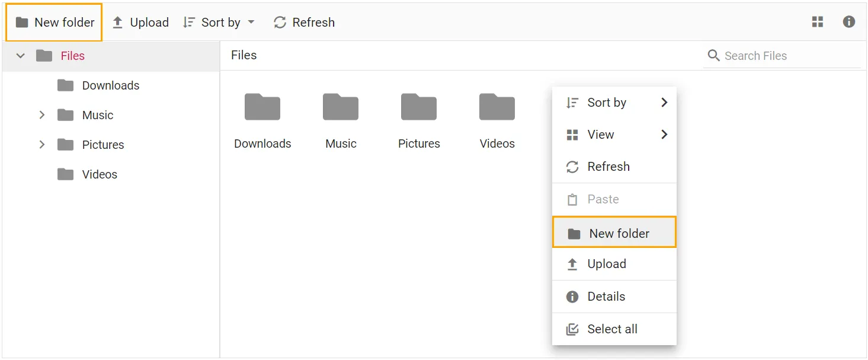The width and height of the screenshot is (868, 360).
Task: Open View submenu in context menu
Action: click(614, 135)
